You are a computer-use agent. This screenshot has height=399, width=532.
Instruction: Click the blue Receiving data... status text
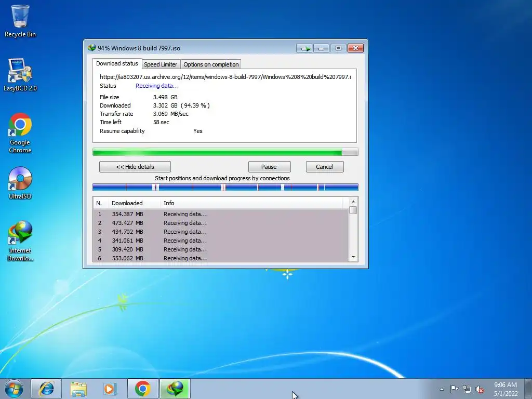(x=157, y=86)
